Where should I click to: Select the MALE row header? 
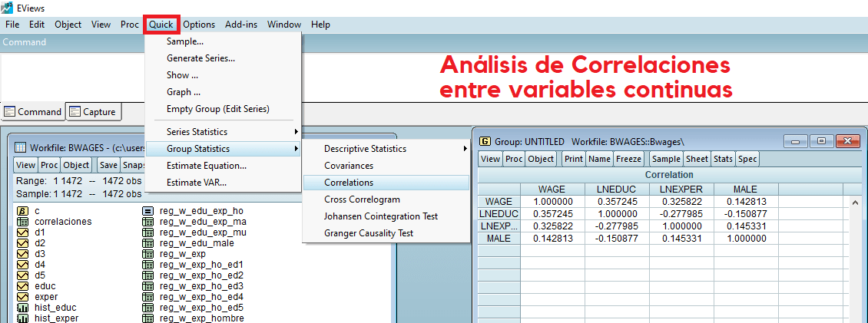click(499, 239)
